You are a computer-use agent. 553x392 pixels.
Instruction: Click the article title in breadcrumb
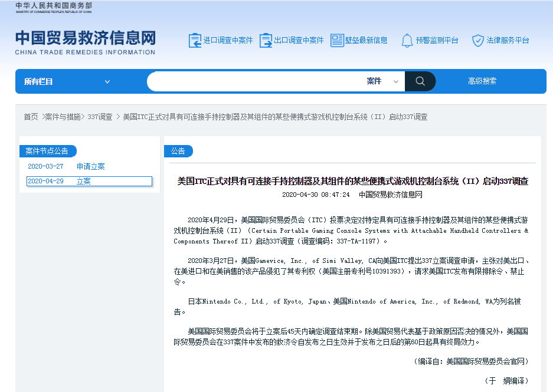275,117
